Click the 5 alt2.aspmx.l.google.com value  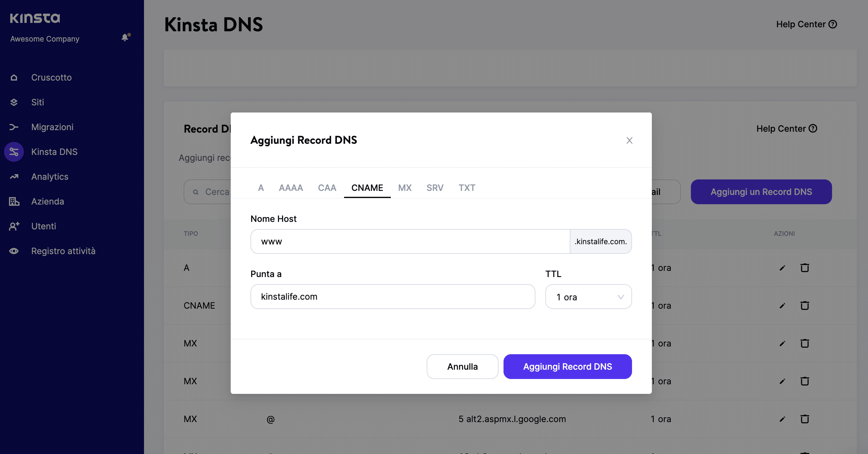click(x=512, y=419)
